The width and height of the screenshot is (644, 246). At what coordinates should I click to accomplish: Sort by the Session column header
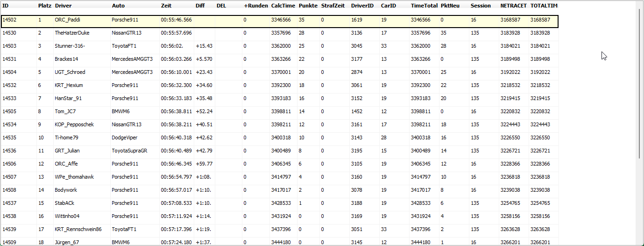[x=481, y=6]
